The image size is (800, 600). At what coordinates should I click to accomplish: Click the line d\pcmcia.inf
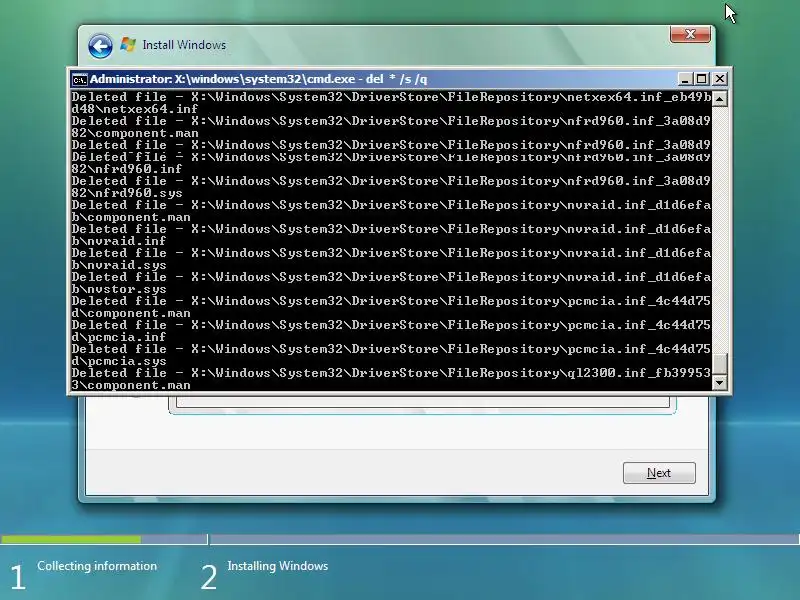(x=119, y=337)
